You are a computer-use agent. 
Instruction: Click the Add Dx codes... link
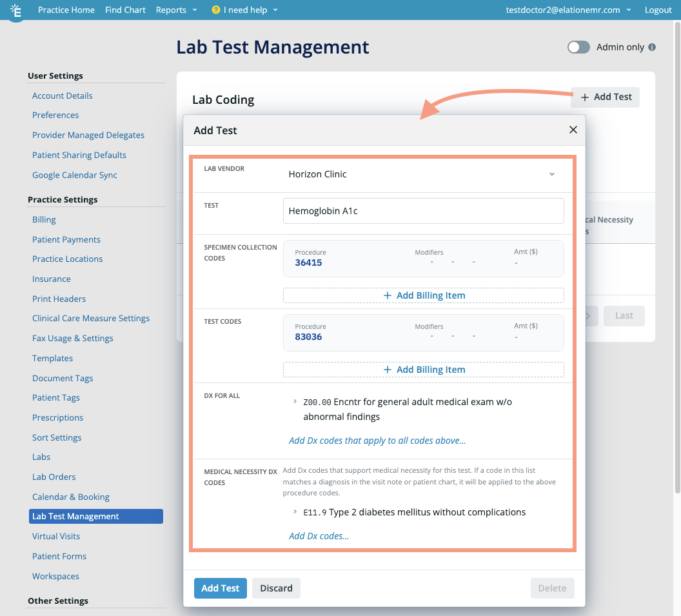(319, 536)
